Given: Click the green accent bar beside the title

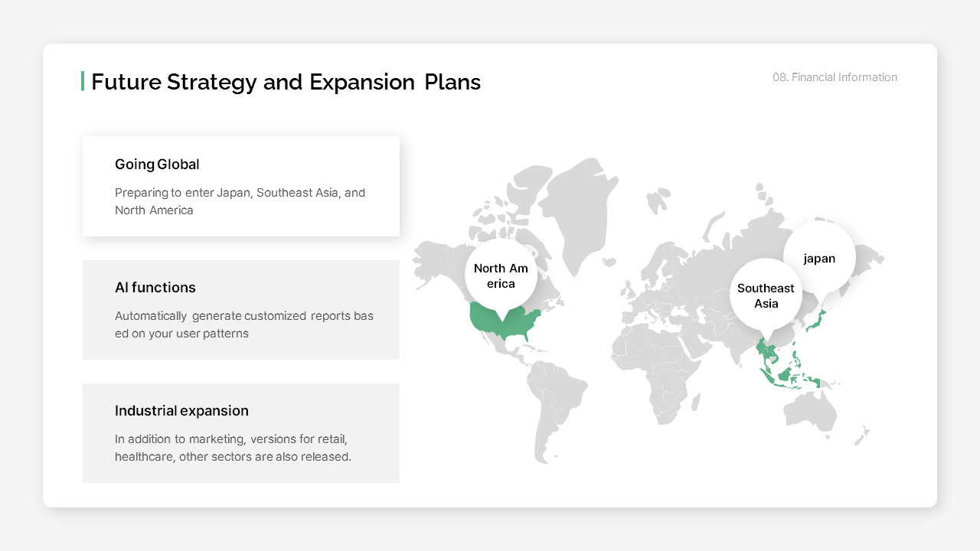Looking at the screenshot, I should coord(83,81).
